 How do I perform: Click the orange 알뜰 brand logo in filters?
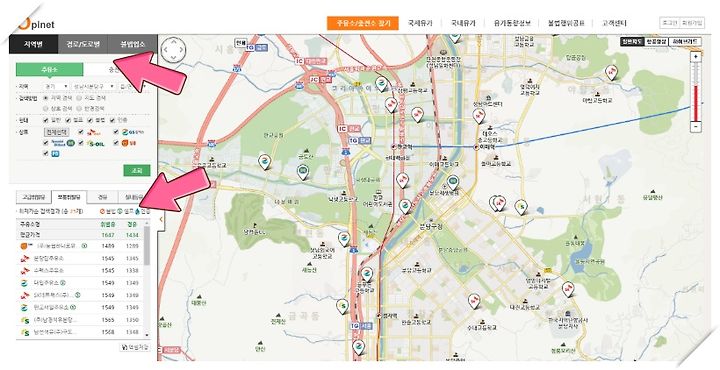click(x=129, y=143)
